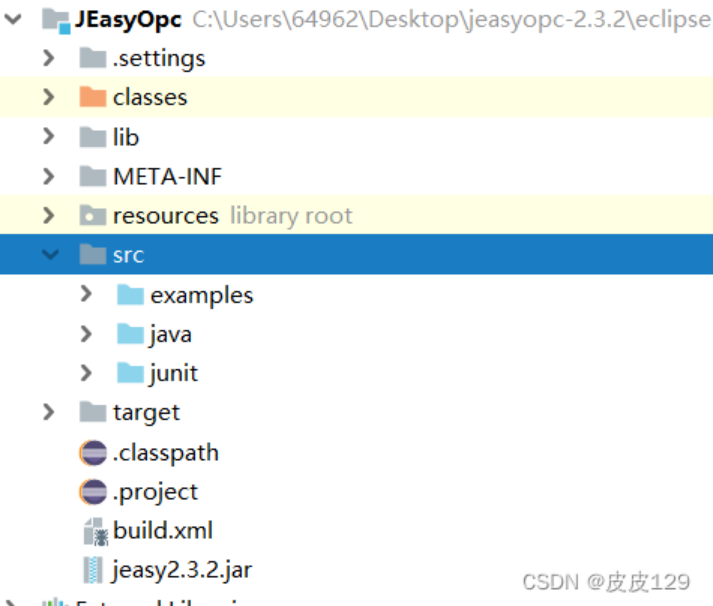
Task: Collapse the JEasyOpc project root chevron
Action: (x=13, y=19)
